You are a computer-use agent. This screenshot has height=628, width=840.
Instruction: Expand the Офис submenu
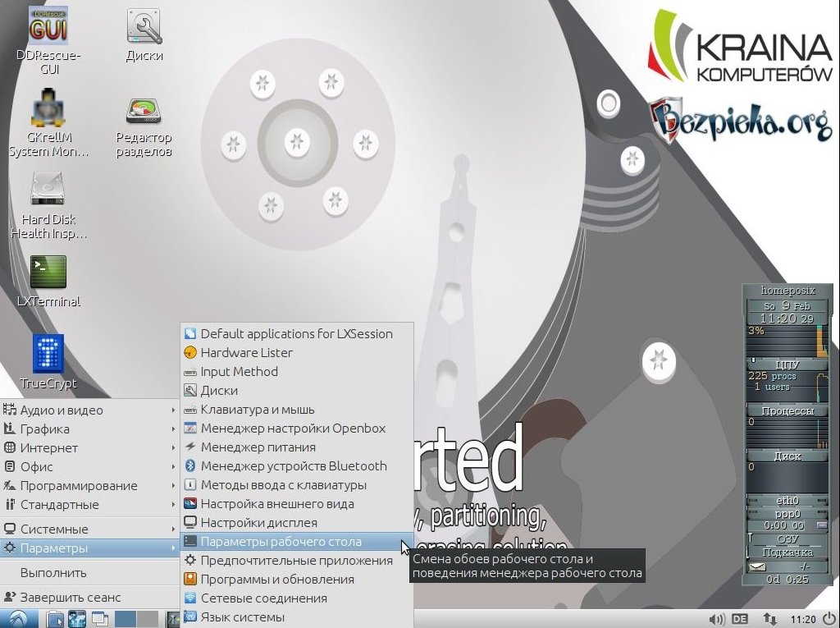tap(89, 466)
